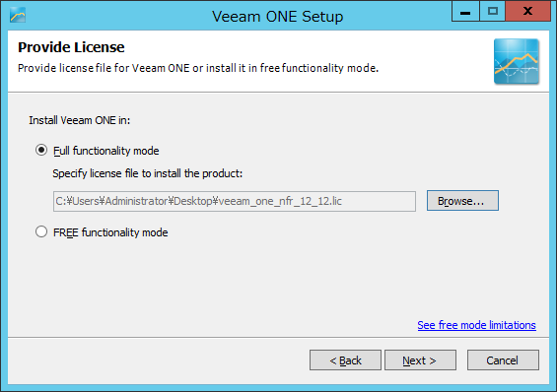Maximize the Veeam ONE Setup window
Image resolution: width=557 pixels, height=392 pixels.
[x=492, y=11]
